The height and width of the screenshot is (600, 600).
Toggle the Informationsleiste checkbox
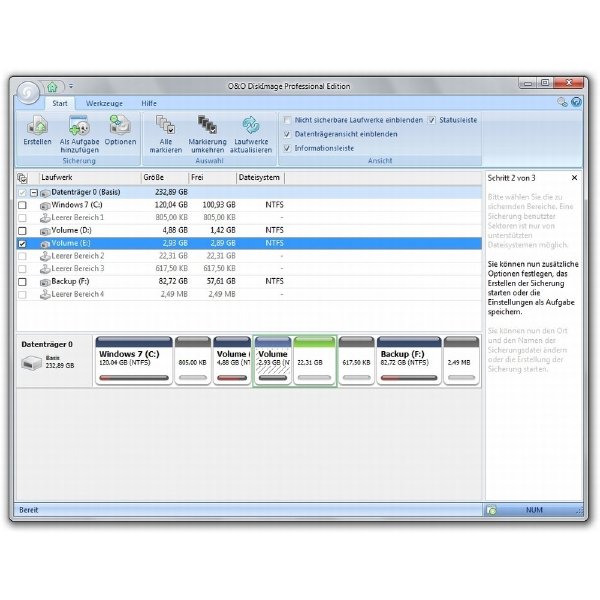click(x=287, y=148)
